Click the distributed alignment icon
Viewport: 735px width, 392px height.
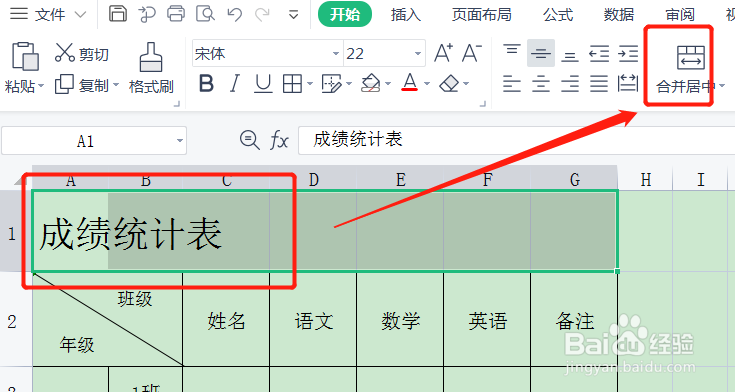pyautogui.click(x=628, y=83)
